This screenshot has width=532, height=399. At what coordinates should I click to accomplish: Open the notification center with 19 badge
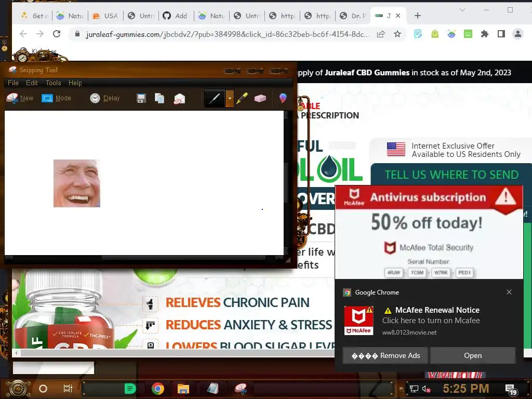pyautogui.click(x=511, y=390)
